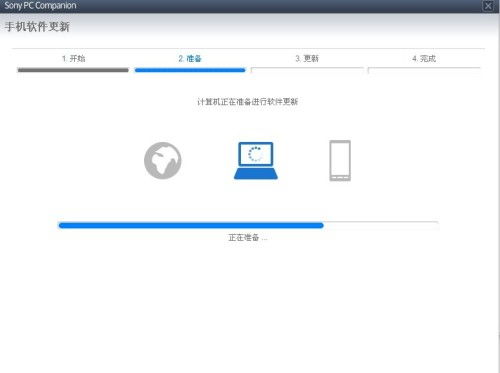
Task: Click the gray bar under step 1
Action: point(73,70)
